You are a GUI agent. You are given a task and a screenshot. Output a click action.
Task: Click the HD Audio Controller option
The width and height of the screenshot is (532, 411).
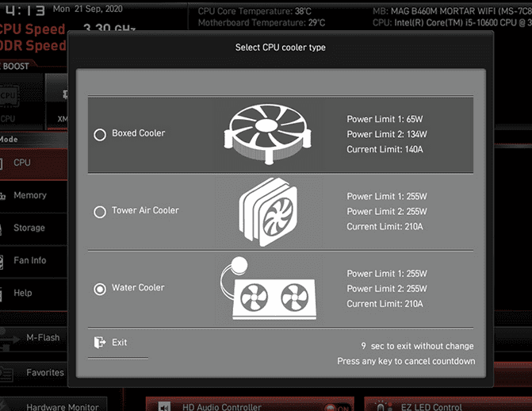pyautogui.click(x=250, y=405)
